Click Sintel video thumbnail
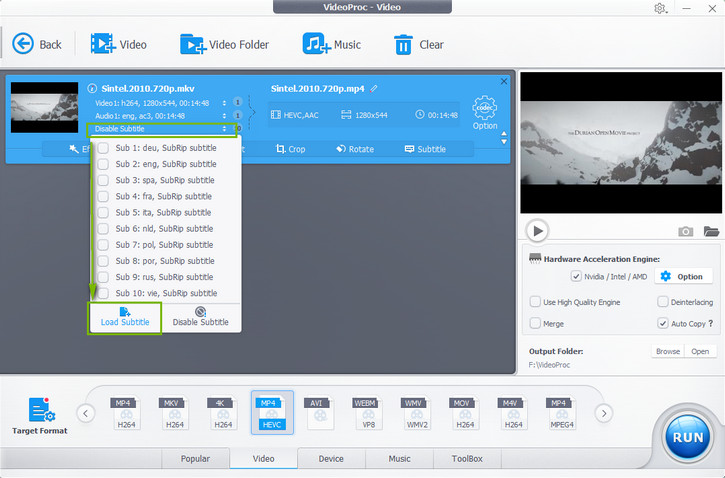The width and height of the screenshot is (725, 478). point(44,107)
